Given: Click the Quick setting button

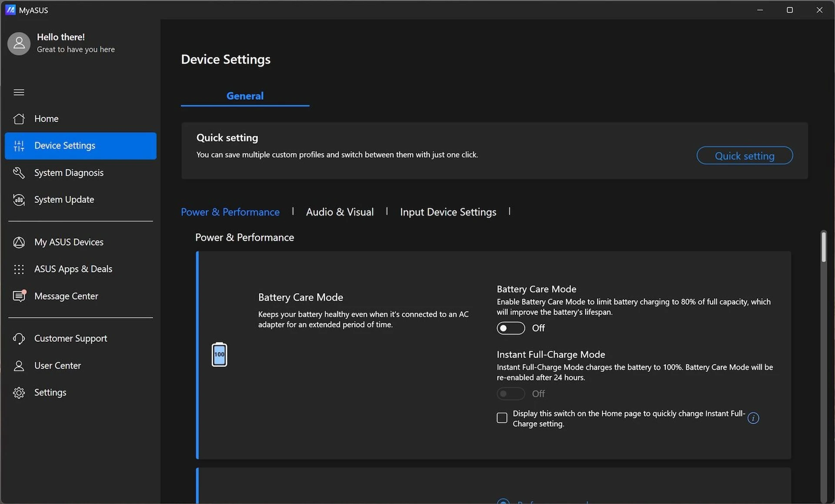Looking at the screenshot, I should tap(745, 156).
